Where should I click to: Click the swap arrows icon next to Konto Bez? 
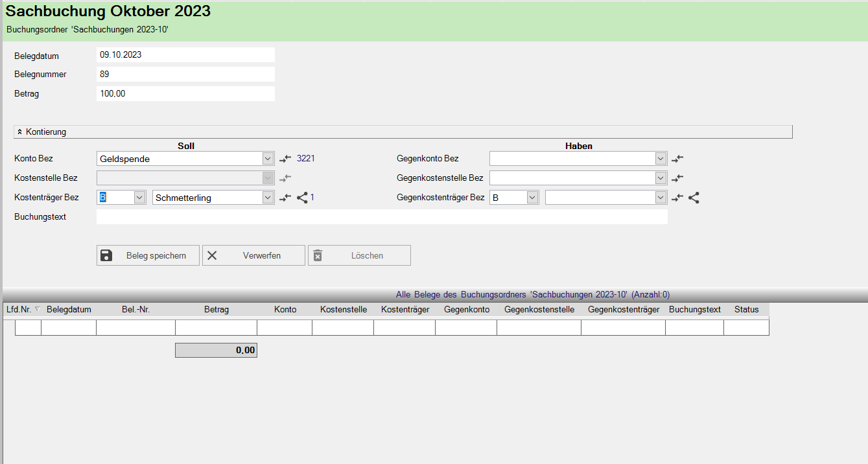[x=285, y=159]
